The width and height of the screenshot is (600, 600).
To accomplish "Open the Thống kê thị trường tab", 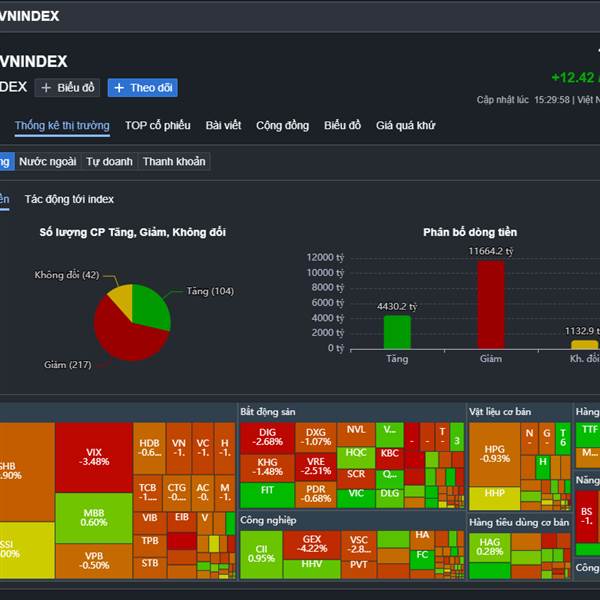I will pos(62,126).
